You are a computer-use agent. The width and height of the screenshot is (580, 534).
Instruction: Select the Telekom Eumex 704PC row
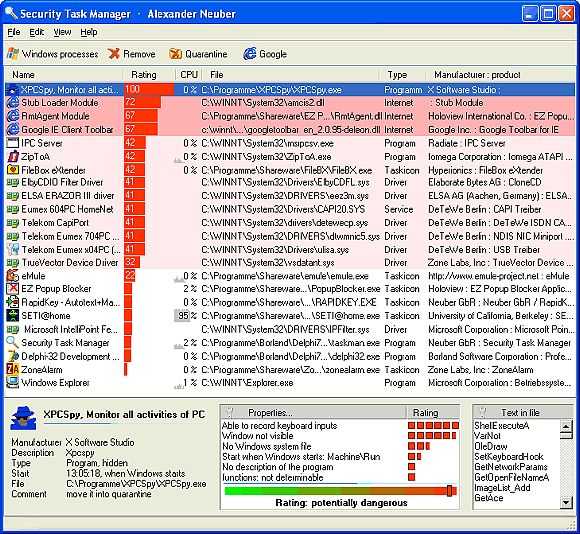pyautogui.click(x=290, y=236)
